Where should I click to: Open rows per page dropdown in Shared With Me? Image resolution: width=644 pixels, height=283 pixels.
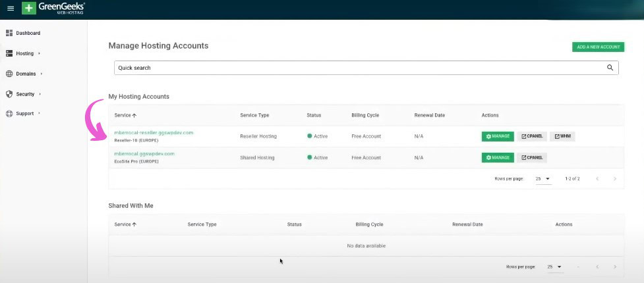554,267
